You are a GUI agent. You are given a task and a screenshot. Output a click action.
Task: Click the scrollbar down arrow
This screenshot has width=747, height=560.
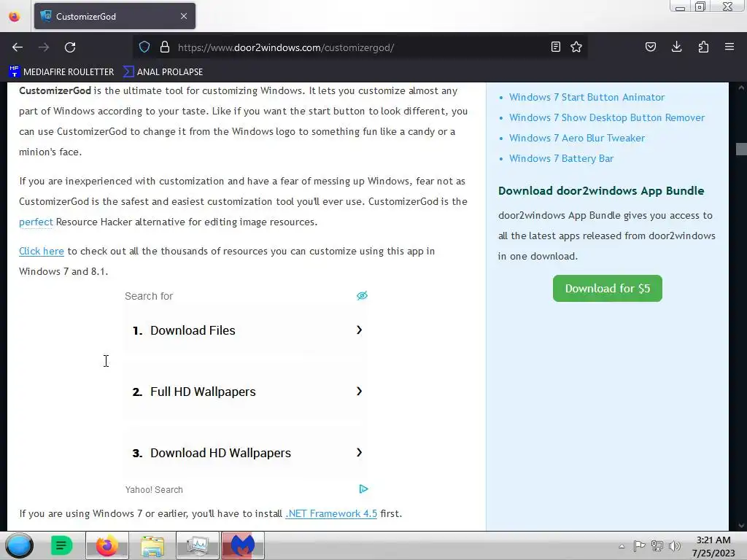pyautogui.click(x=741, y=525)
